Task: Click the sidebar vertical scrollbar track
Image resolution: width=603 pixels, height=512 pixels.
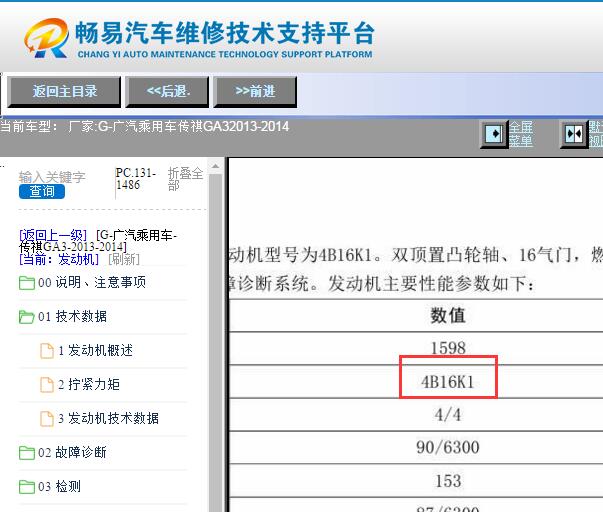Action: tap(215, 342)
